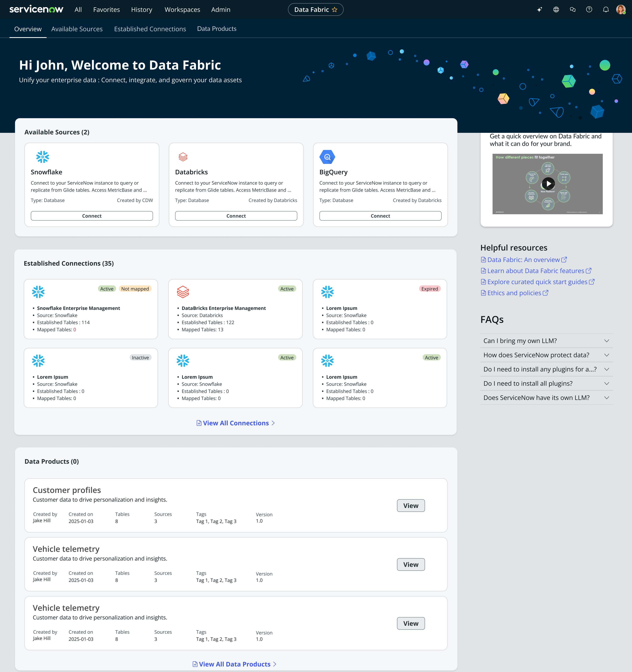Click the document icon before Ethics and policies

click(x=483, y=293)
